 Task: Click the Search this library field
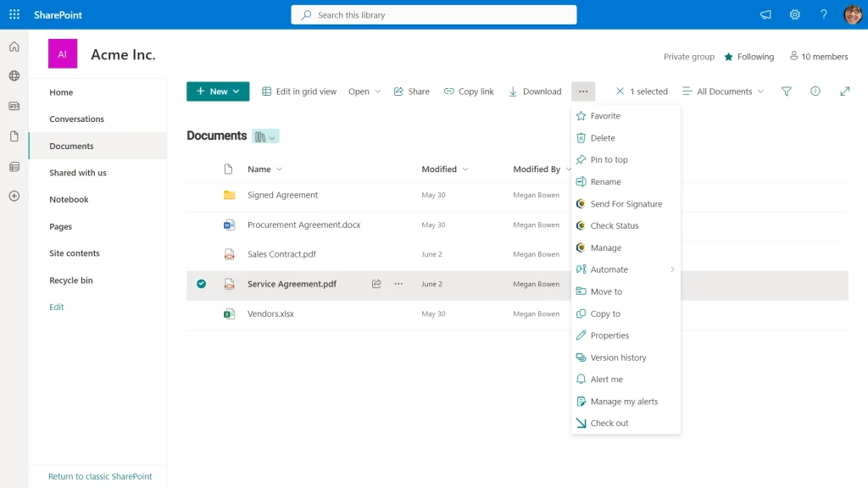434,15
